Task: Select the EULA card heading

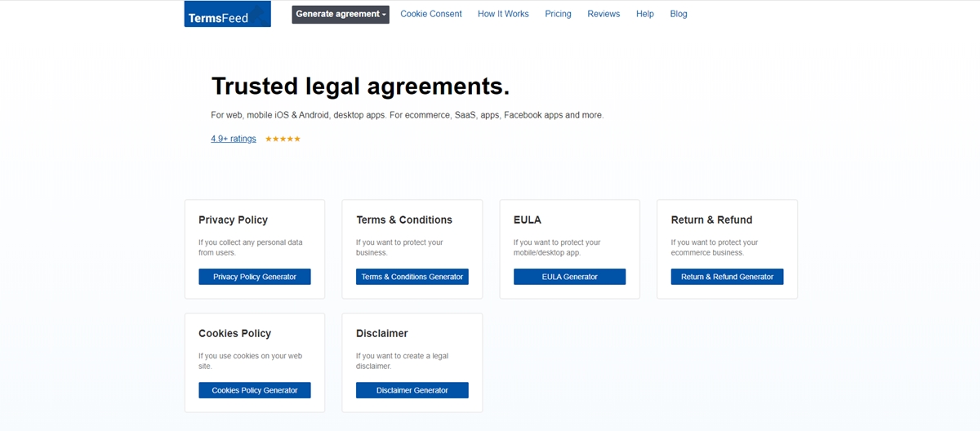Action: tap(528, 220)
